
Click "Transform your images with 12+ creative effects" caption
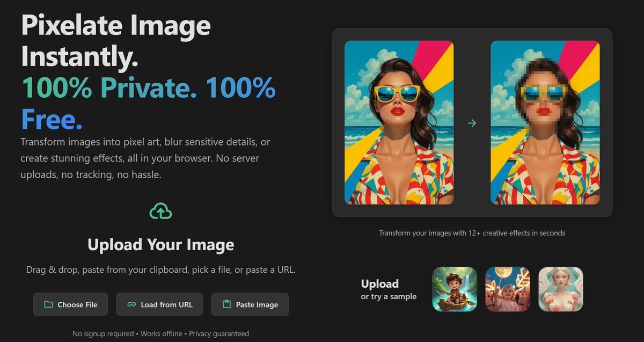(x=472, y=233)
